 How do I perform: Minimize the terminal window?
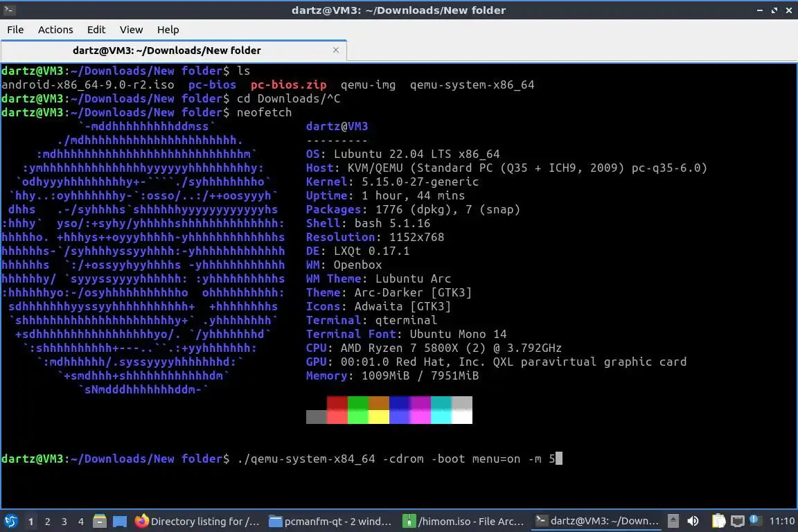point(760,10)
